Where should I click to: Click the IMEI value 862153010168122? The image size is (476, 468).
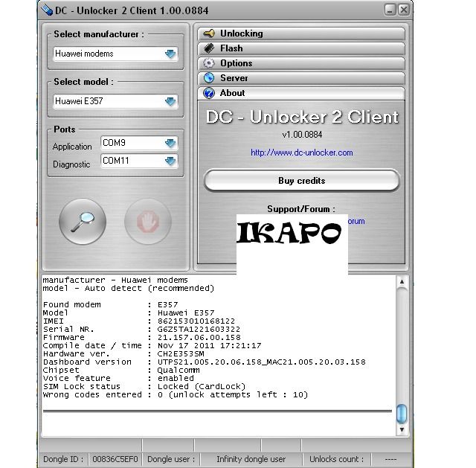(196, 321)
